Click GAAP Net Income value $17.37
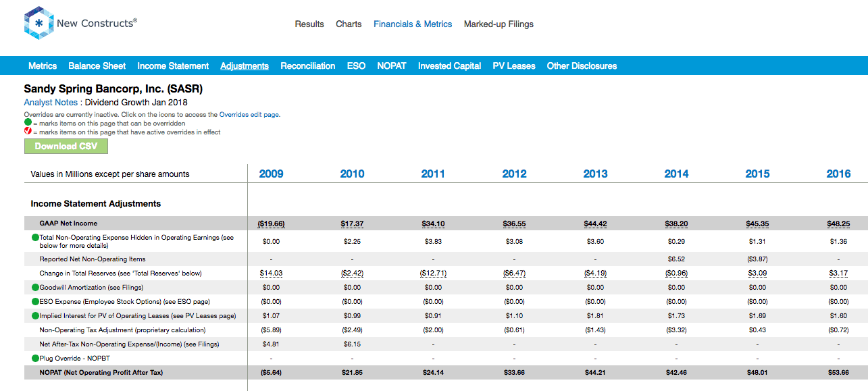The height and width of the screenshot is (391, 868). coord(352,224)
